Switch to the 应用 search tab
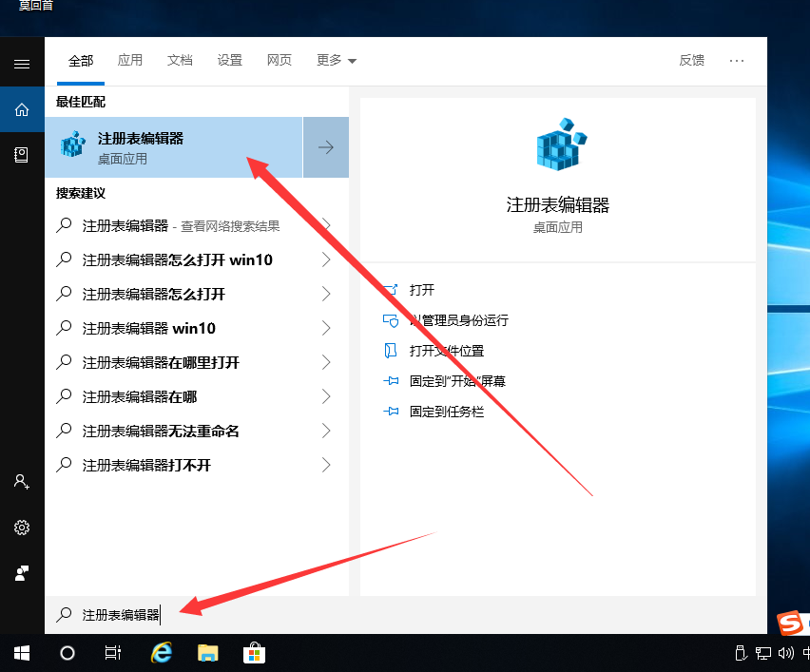The image size is (810, 672). click(130, 60)
